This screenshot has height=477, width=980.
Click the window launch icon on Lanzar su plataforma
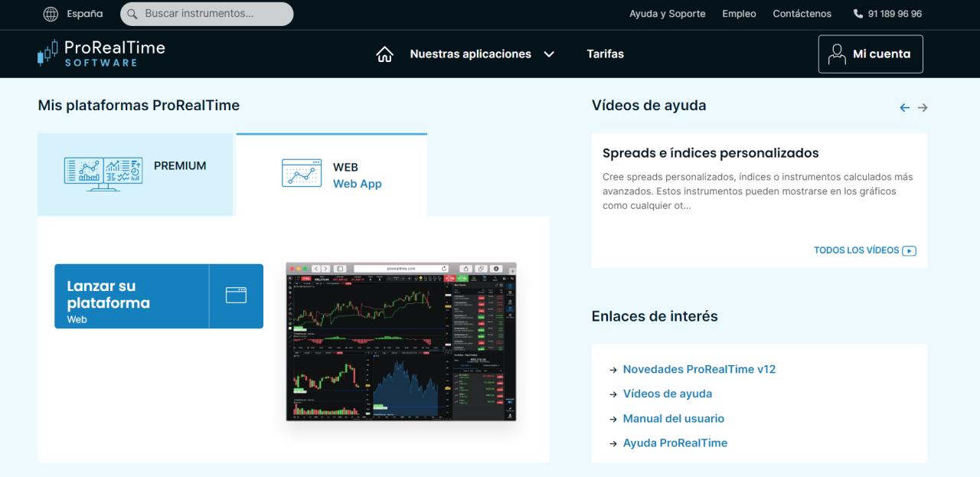236,294
